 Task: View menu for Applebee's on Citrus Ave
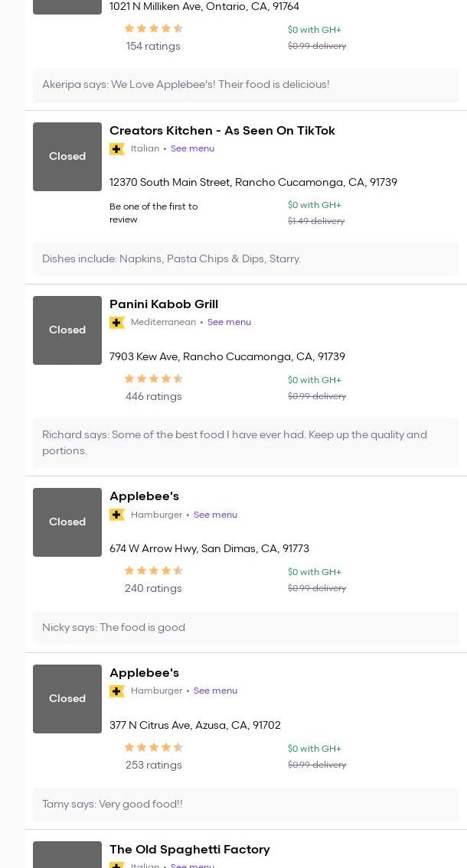click(x=215, y=691)
